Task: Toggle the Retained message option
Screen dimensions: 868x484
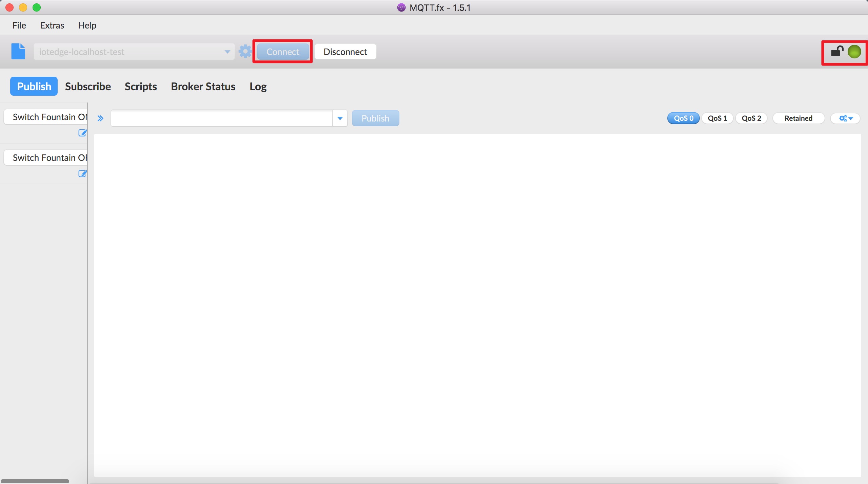Action: [x=799, y=117]
